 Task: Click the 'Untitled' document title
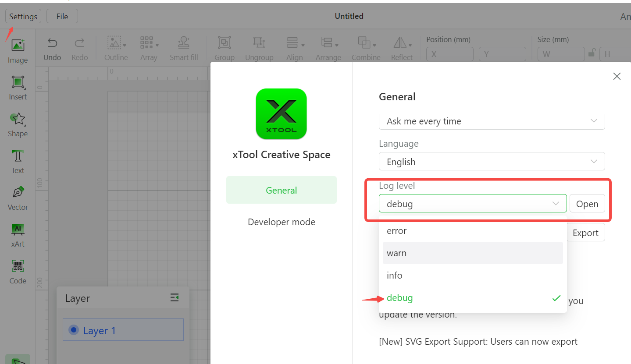(x=349, y=16)
